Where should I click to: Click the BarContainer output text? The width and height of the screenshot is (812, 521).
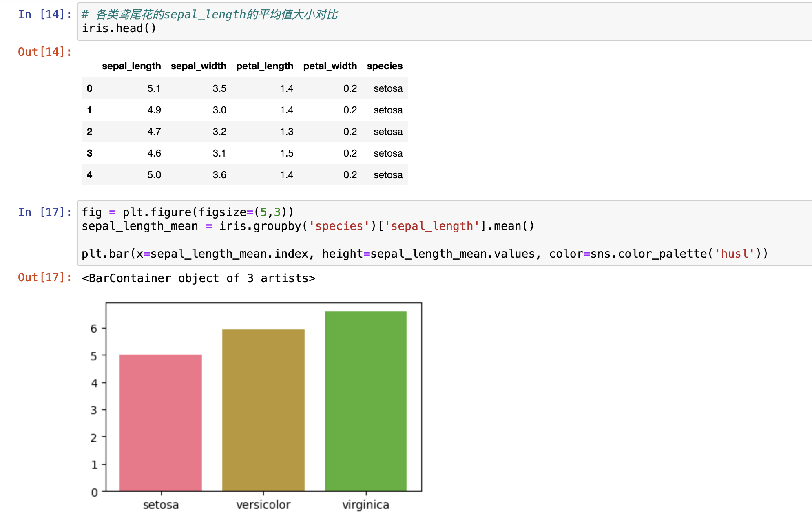coord(199,278)
